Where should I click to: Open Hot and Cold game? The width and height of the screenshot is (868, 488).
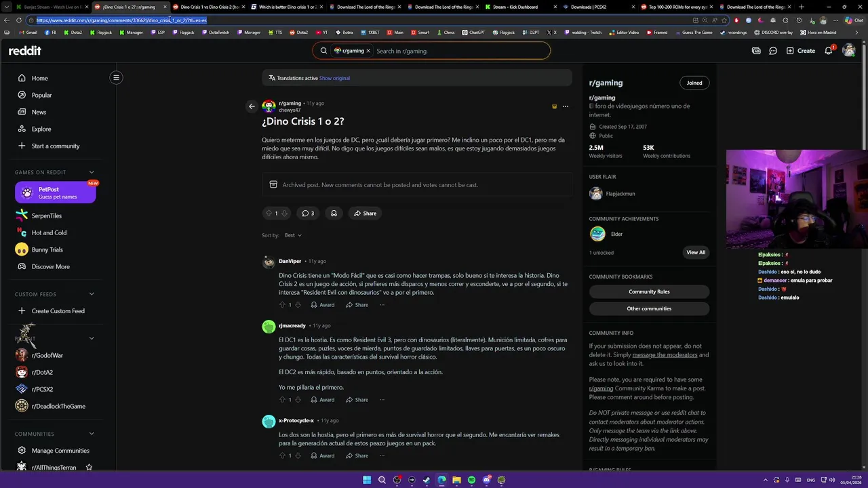[49, 232]
